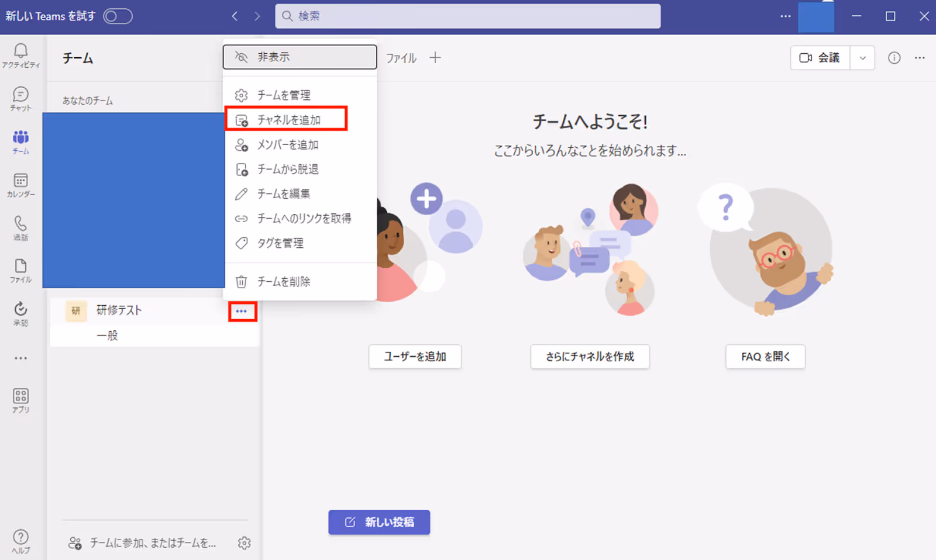This screenshot has height=560, width=936.
Task: Click the さらにチャネルを作成 button
Action: pos(590,357)
